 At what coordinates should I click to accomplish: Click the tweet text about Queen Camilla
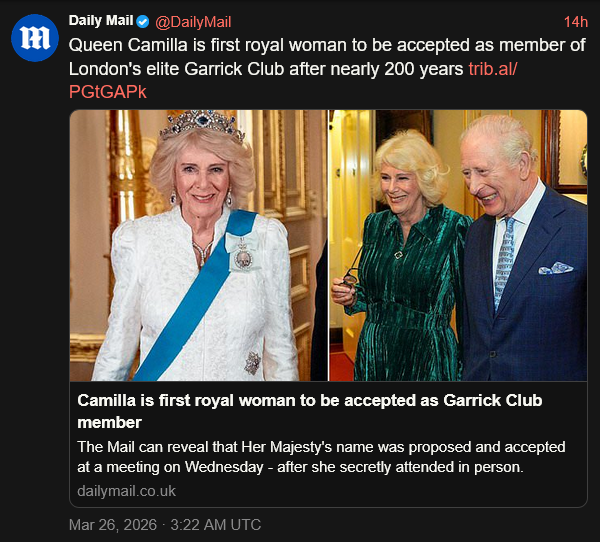(x=300, y=57)
